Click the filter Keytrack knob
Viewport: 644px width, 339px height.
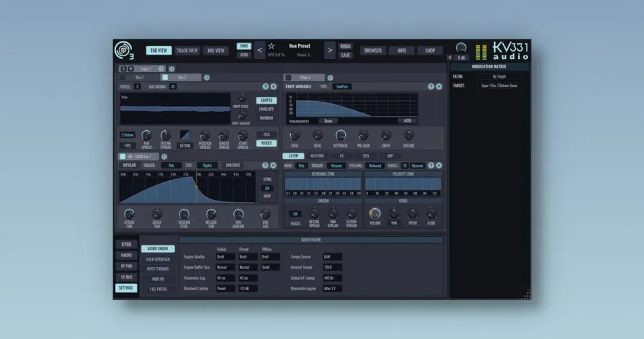pyautogui.click(x=340, y=135)
